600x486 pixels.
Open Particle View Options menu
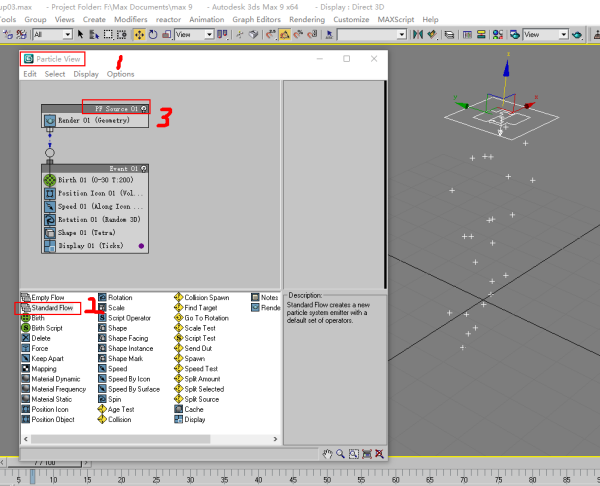(121, 74)
